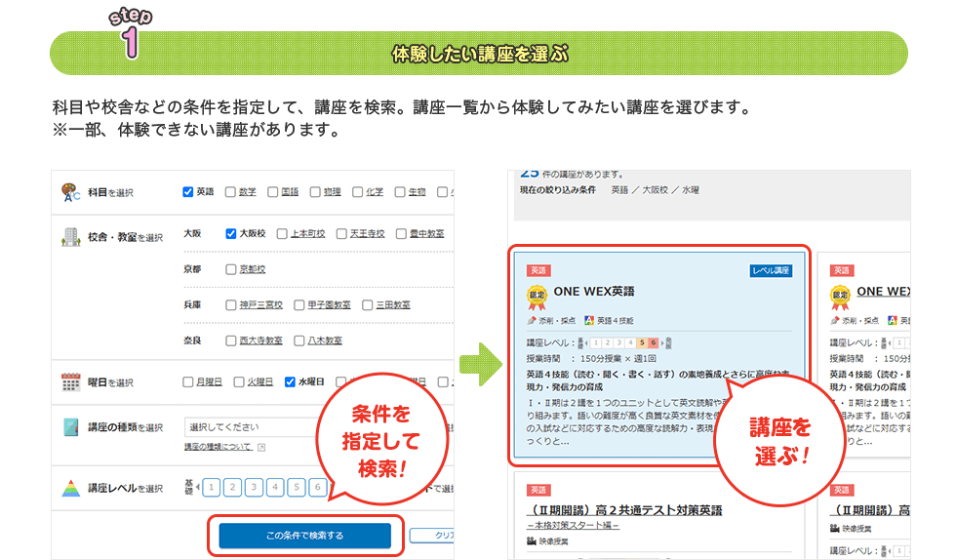Check the 国語 subject checkbox
956x560 pixels.
point(272,191)
